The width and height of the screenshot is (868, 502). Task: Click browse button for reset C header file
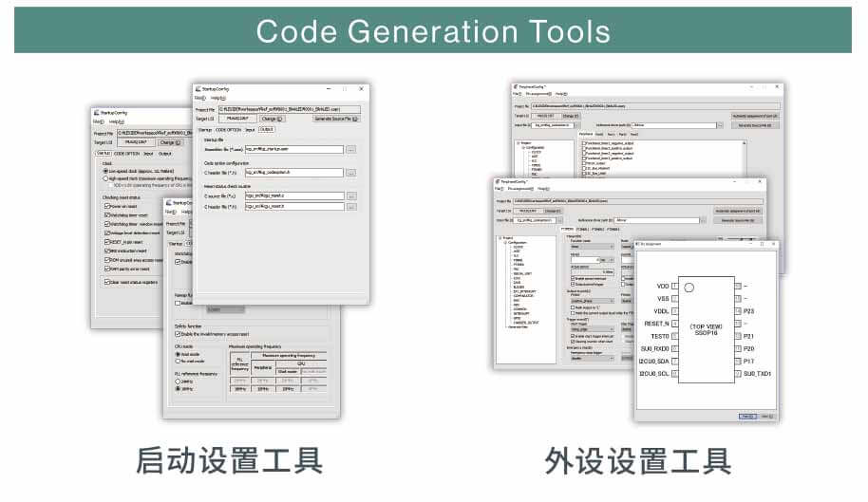[350, 206]
